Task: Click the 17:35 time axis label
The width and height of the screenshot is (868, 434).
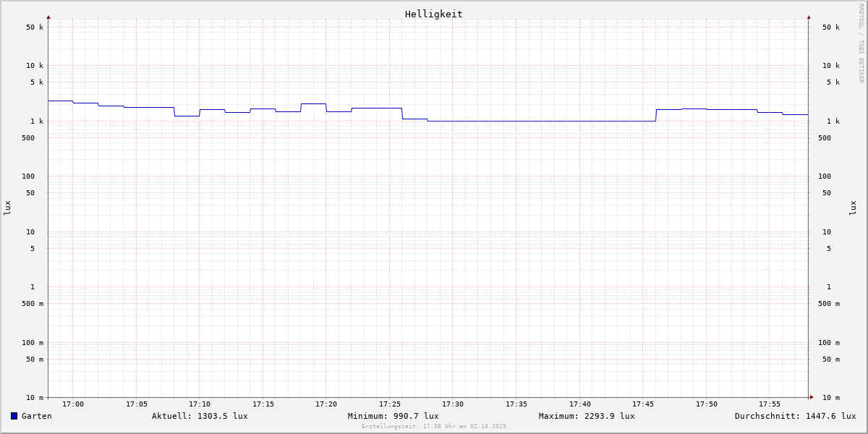Action: click(x=516, y=404)
